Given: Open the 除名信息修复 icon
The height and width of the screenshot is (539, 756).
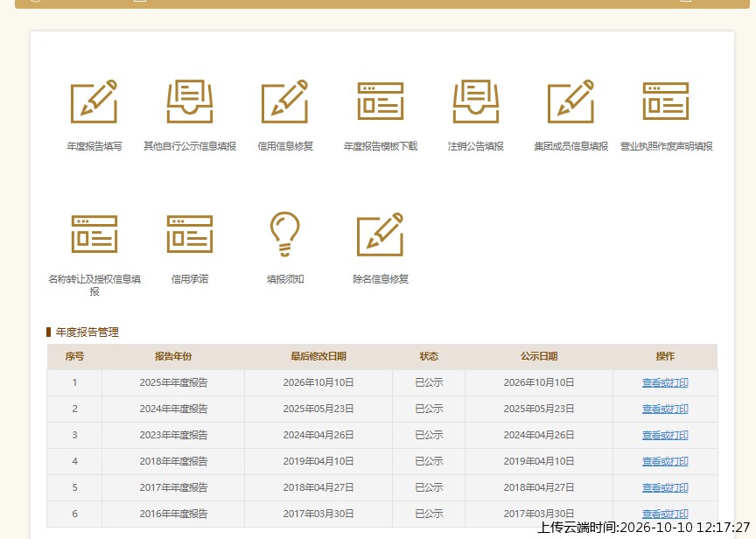Looking at the screenshot, I should coord(380,234).
